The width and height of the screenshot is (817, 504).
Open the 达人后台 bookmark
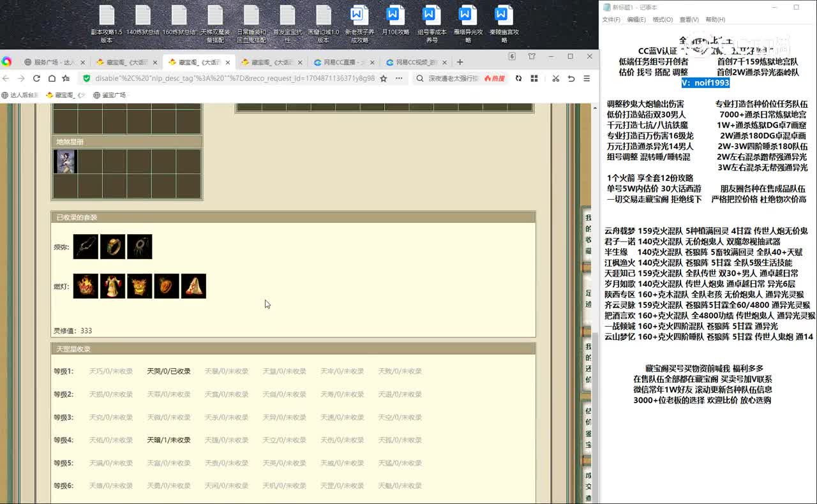click(20, 95)
